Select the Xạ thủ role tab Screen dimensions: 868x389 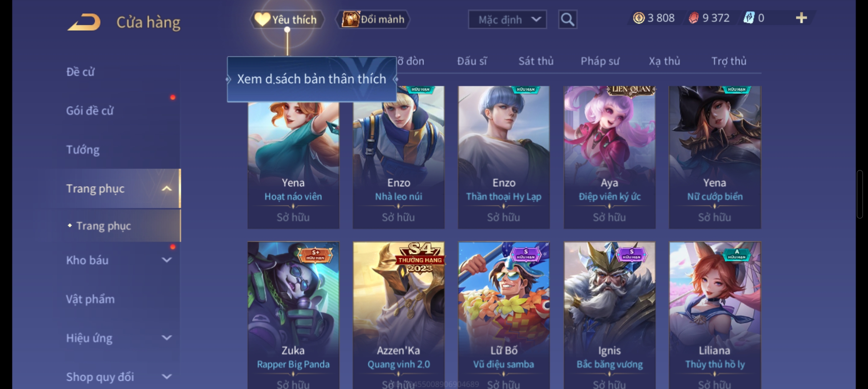point(664,61)
